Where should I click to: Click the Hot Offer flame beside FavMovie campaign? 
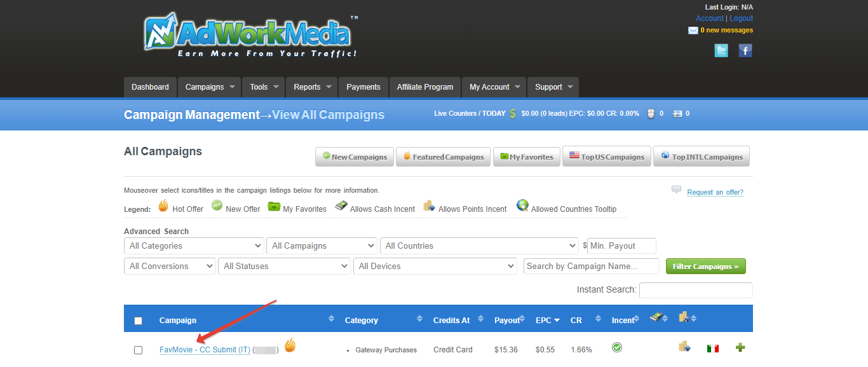pos(290,345)
